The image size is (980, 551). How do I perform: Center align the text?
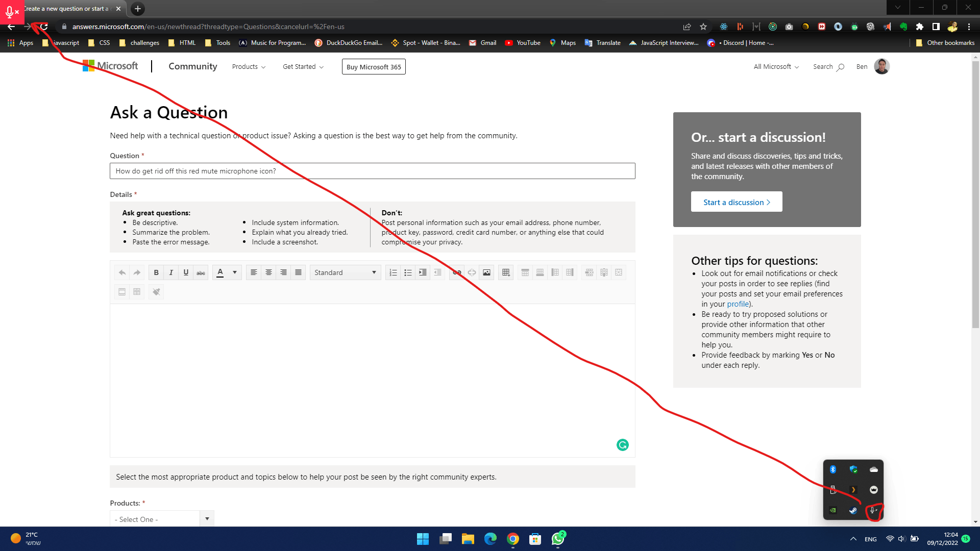point(268,272)
